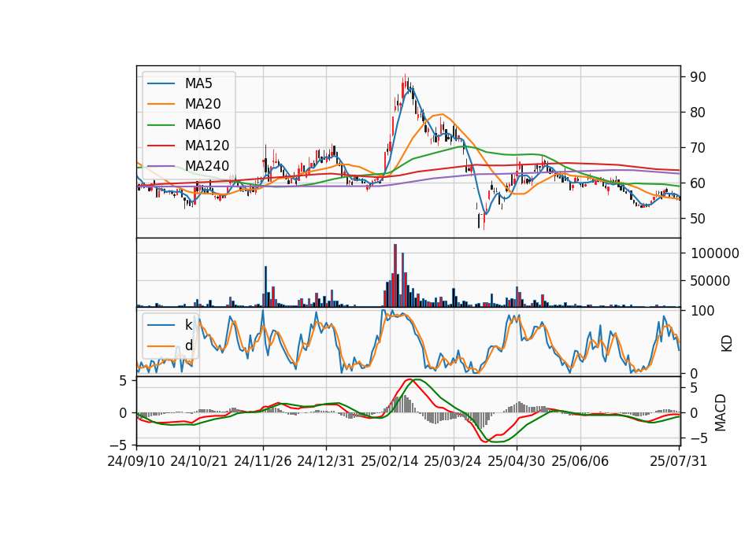
Task: Click the MA120 legend label
Action: click(x=207, y=145)
